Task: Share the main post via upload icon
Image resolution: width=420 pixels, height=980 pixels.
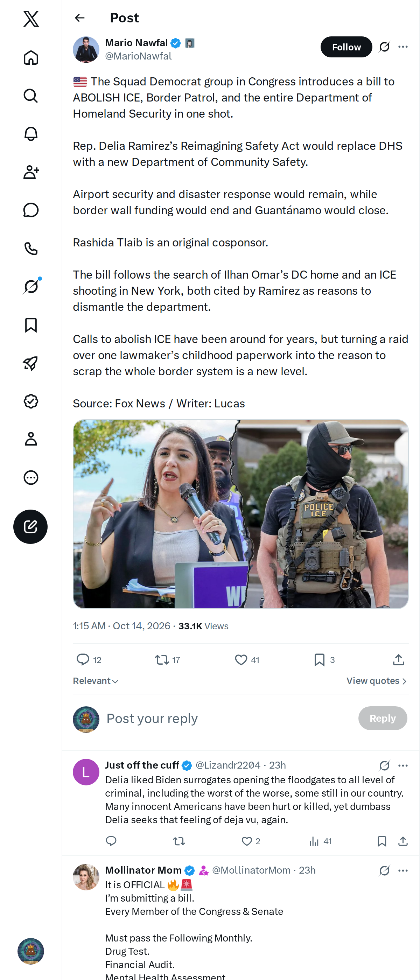Action: pyautogui.click(x=398, y=660)
